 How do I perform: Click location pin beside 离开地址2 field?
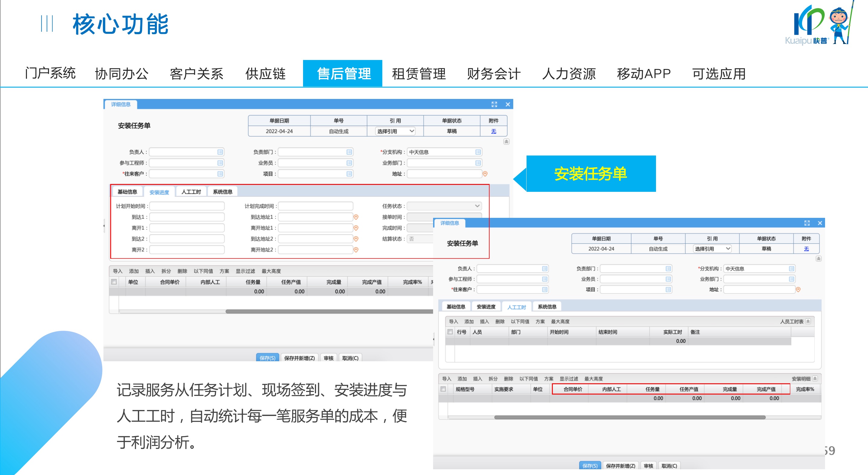(x=356, y=250)
